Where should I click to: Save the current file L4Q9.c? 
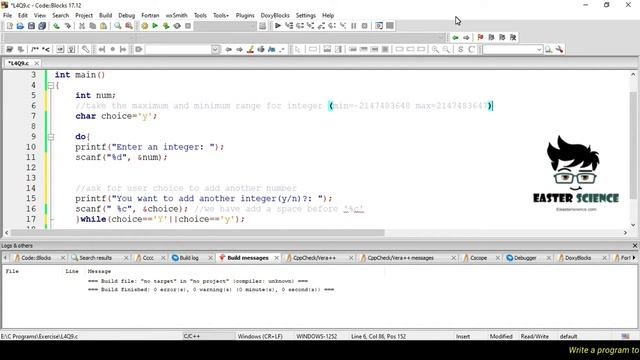tap(31, 26)
